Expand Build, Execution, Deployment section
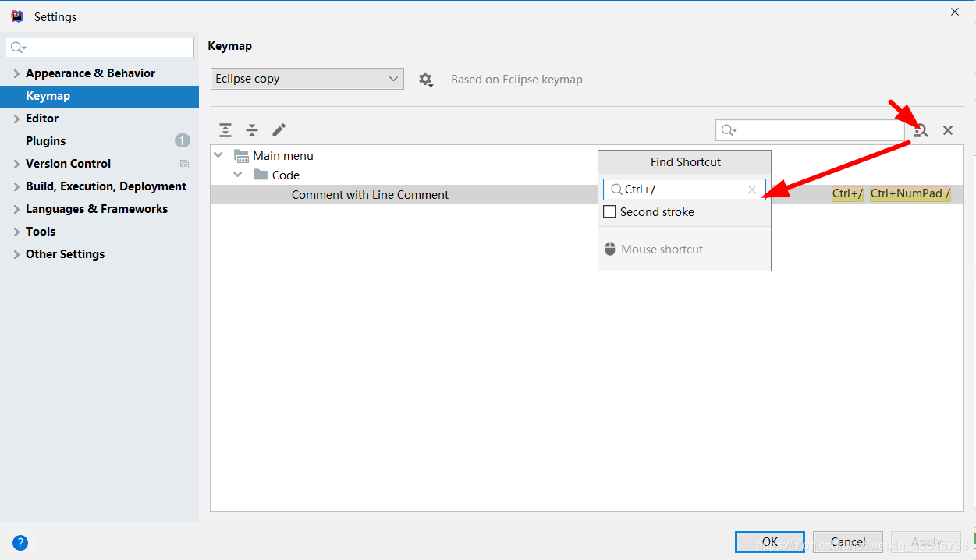The height and width of the screenshot is (560, 976). 16,186
